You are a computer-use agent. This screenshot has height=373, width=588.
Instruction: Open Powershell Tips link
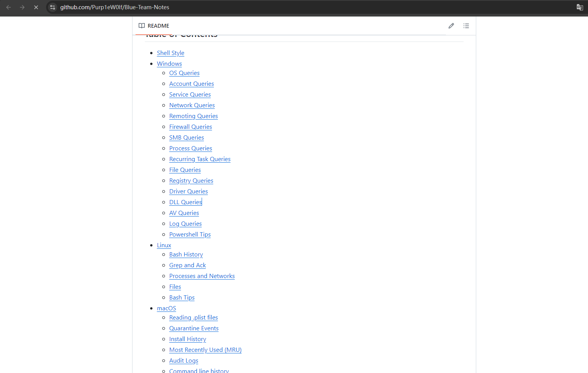coord(190,235)
